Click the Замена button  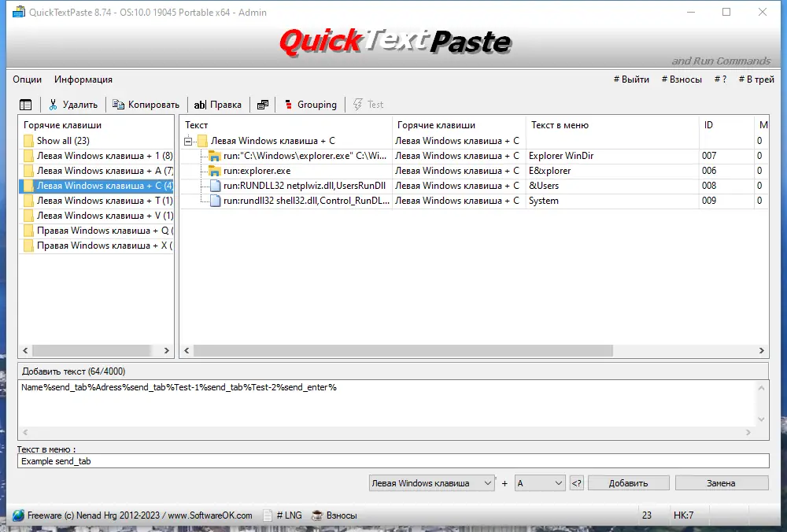pos(721,483)
